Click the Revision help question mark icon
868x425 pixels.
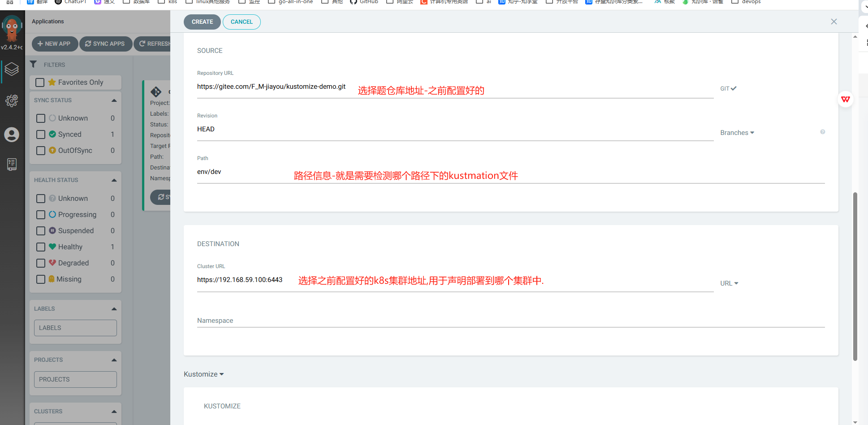pyautogui.click(x=822, y=132)
